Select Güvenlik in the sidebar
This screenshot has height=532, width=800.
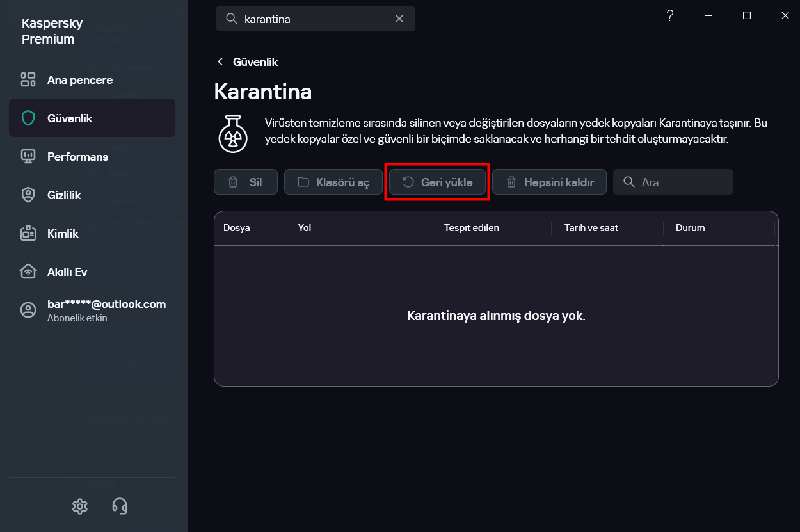pyautogui.click(x=92, y=118)
